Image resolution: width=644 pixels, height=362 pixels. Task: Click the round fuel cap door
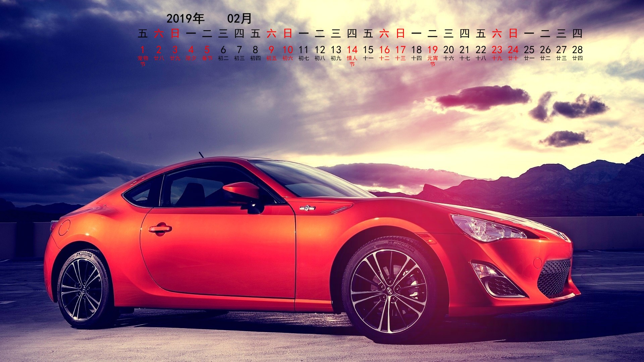coord(64,228)
